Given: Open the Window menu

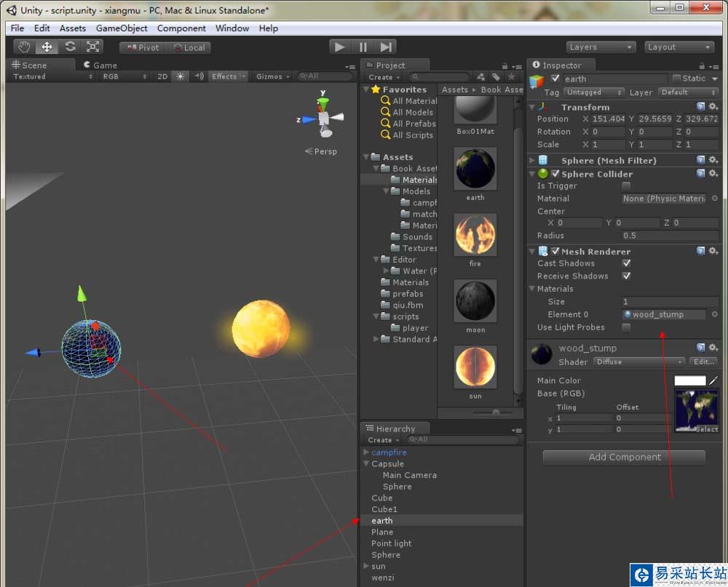Looking at the screenshot, I should tap(232, 28).
